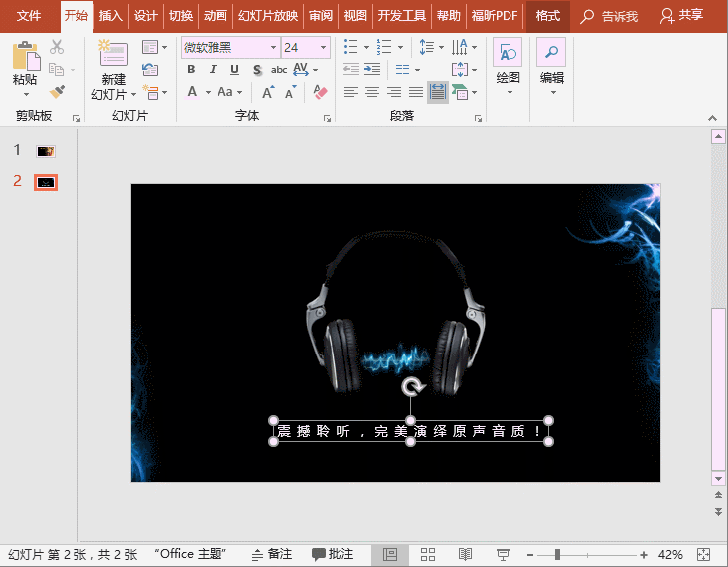Screen dimensions: 728x567
Task: Open the font size dropdown
Action: [323, 47]
